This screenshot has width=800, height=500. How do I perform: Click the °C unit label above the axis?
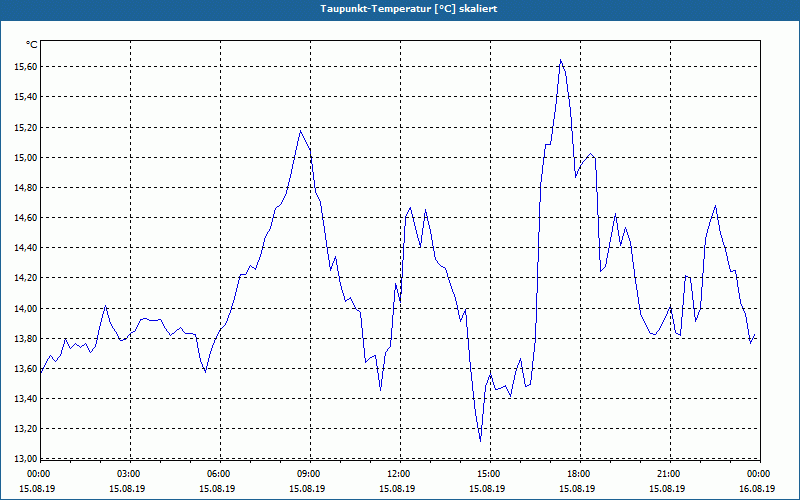tap(32, 45)
